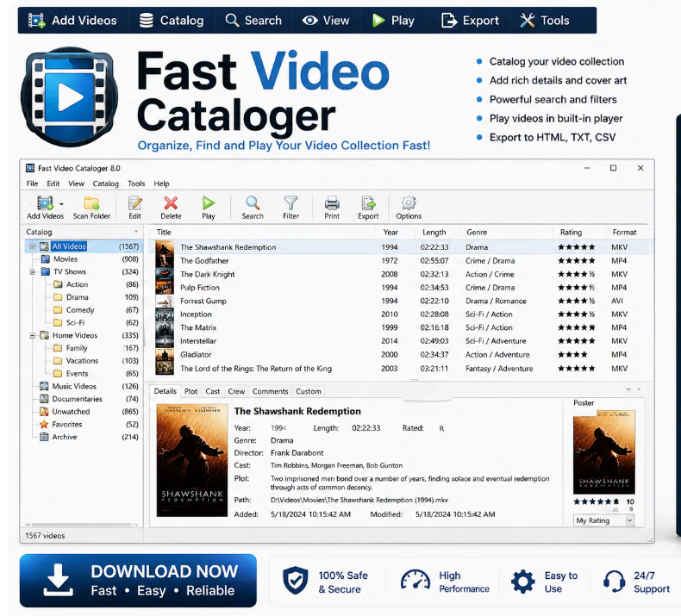Screen dimensions: 681x616
Task: Switch to the Cast tab
Action: [x=212, y=391]
